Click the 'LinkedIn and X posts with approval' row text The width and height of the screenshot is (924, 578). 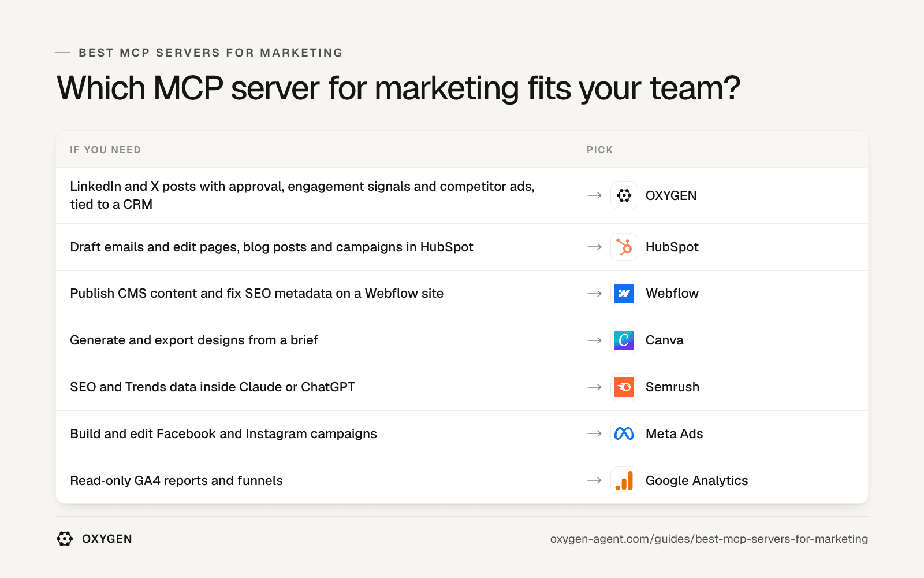[303, 195]
